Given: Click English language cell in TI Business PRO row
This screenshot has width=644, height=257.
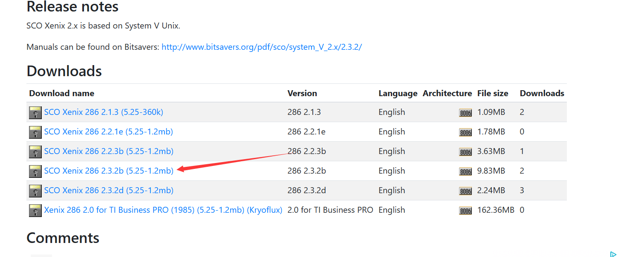Looking at the screenshot, I should pos(392,210).
